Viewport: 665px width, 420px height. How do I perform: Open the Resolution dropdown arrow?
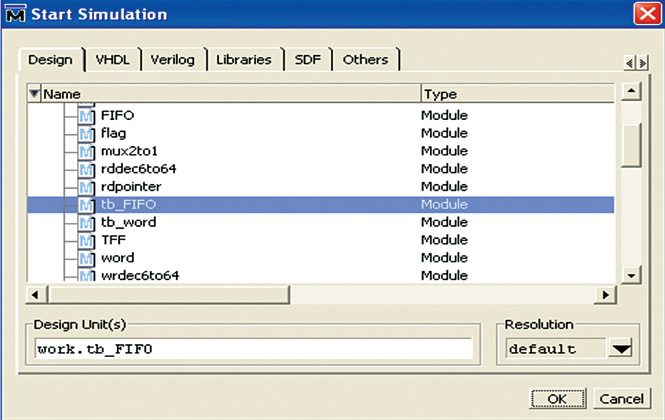[x=623, y=349]
